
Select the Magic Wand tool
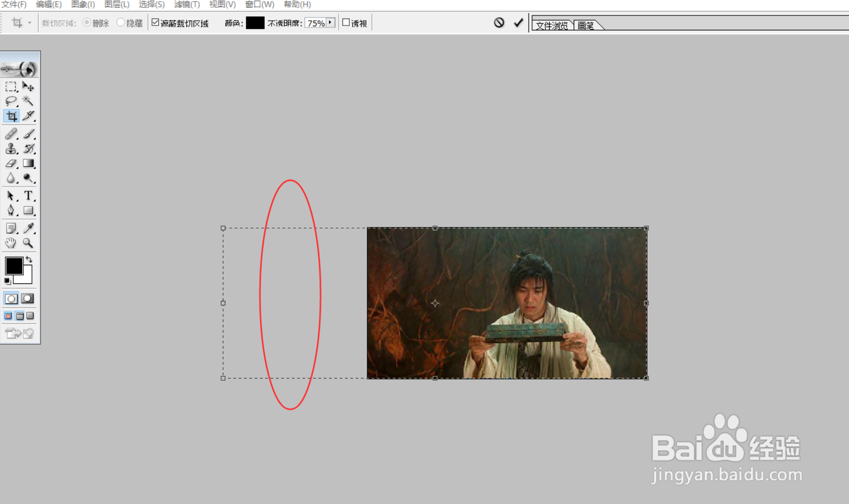coord(28,101)
